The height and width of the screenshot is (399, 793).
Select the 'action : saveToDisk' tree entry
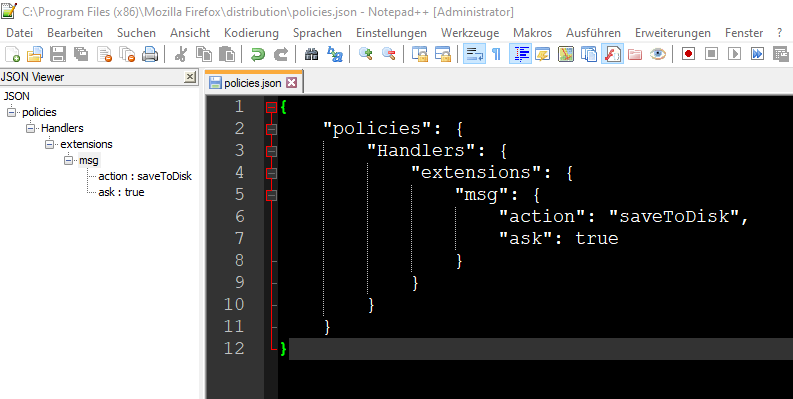(x=145, y=176)
